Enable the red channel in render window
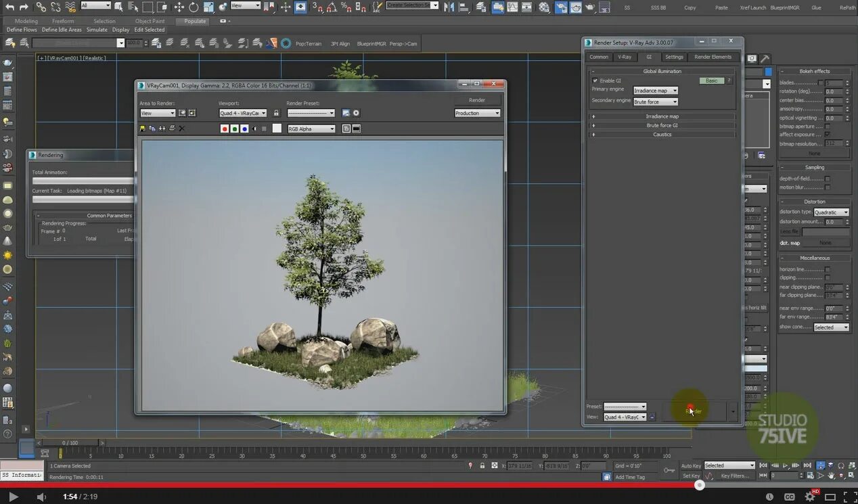This screenshot has width=858, height=504. [225, 129]
